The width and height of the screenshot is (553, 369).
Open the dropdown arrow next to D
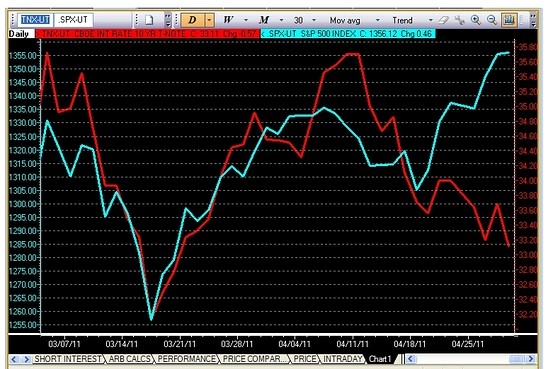coord(209,20)
